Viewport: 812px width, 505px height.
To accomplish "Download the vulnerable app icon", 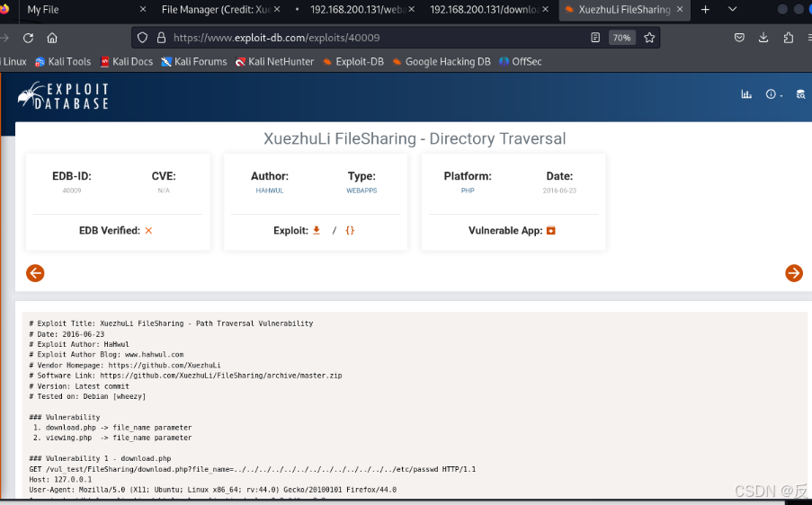I will [551, 230].
